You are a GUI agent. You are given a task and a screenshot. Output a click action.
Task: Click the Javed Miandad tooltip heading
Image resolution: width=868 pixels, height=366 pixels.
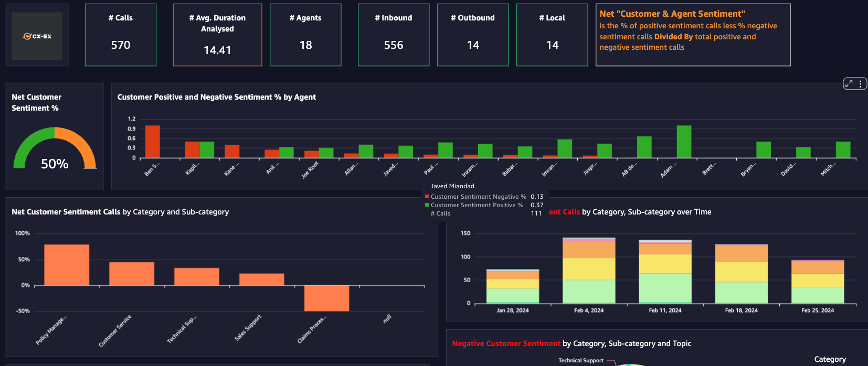pos(452,186)
